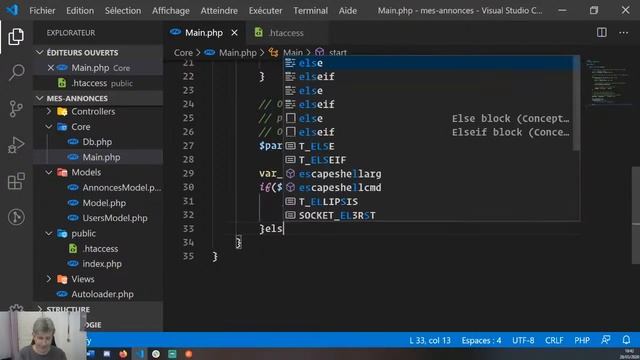Open the Exécuter menu

(x=265, y=11)
